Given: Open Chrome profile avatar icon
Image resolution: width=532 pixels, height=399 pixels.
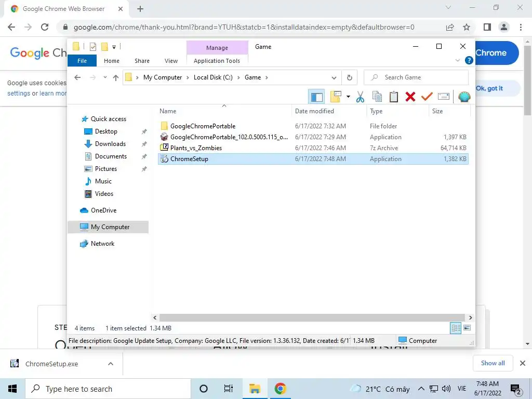Looking at the screenshot, I should pyautogui.click(x=504, y=27).
